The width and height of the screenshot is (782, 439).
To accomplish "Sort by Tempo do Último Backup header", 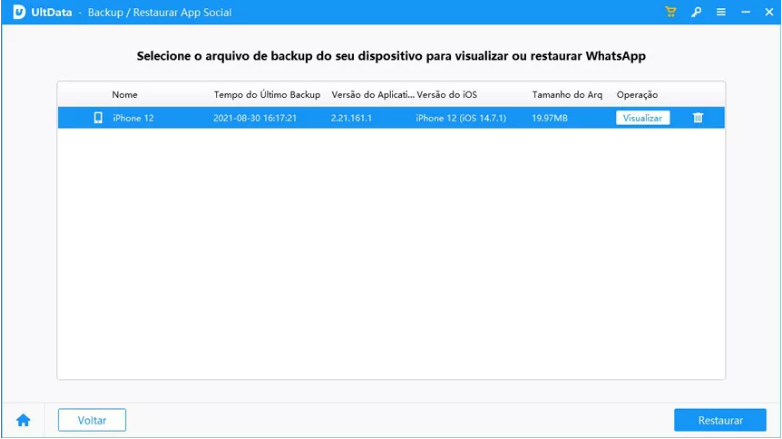I will click(x=267, y=94).
